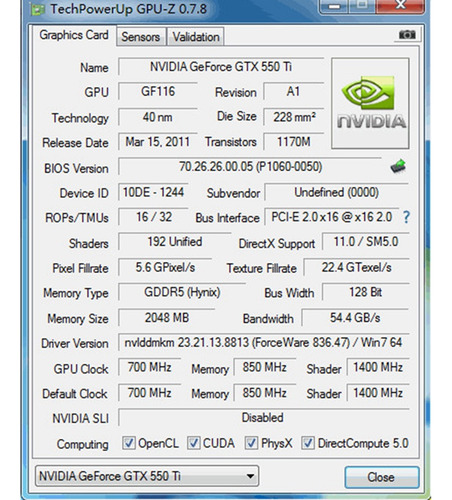The image size is (452, 500).
Task: Click the Memory Size field 2048 MB
Action: click(x=167, y=318)
